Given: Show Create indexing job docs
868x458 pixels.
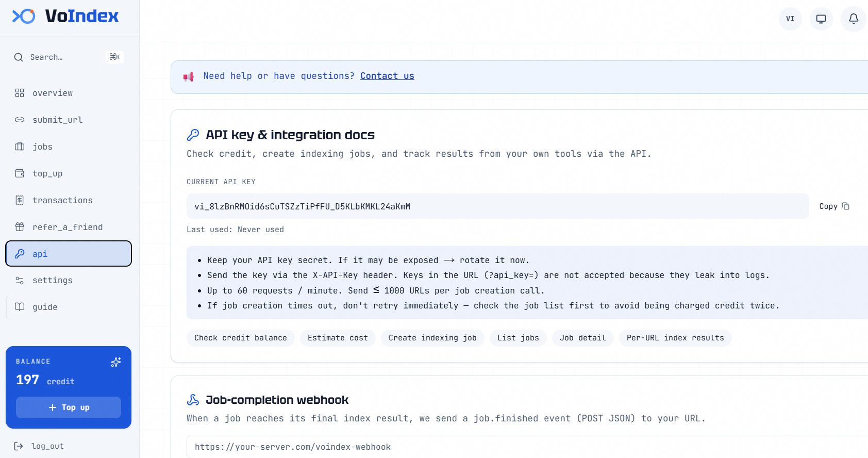Looking at the screenshot, I should [432, 338].
